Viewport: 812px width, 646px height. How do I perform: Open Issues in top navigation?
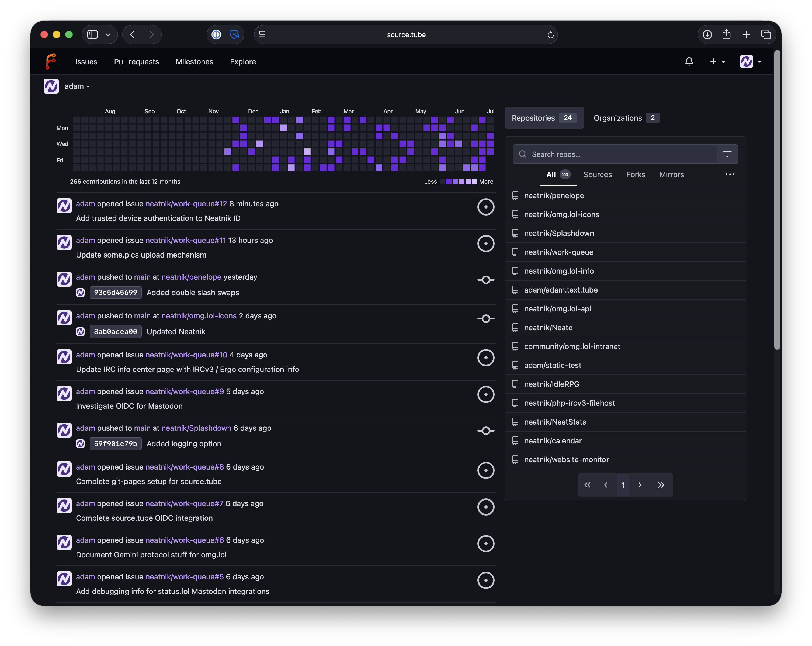(x=86, y=61)
